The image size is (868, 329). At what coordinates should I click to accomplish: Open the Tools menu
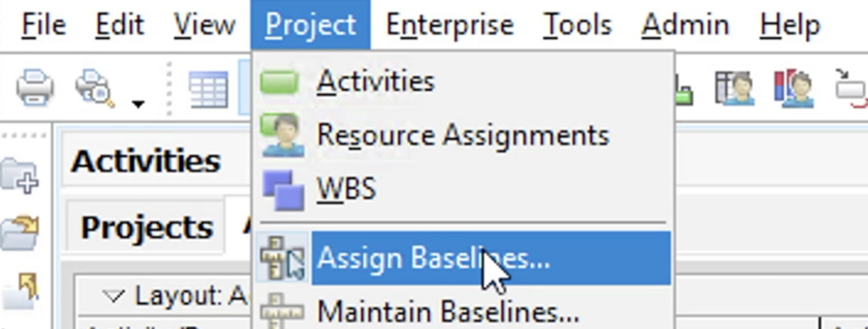point(578,24)
